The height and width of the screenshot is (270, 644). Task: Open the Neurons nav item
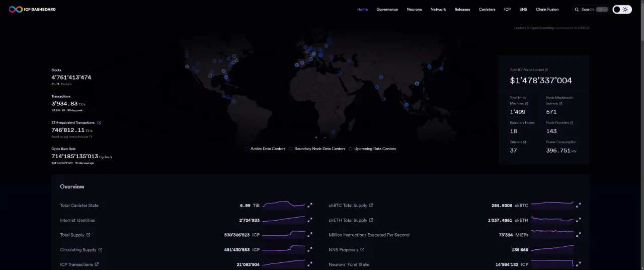pyautogui.click(x=414, y=9)
